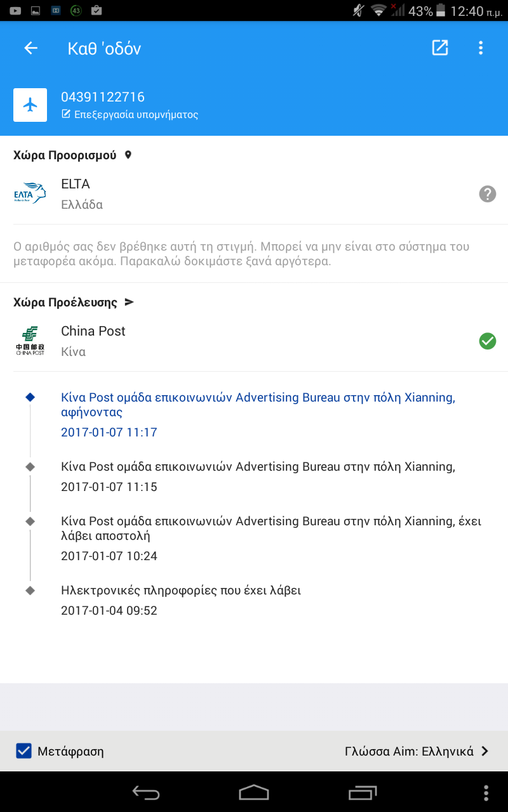Tap the ELTA carrier logo

pos(30,194)
